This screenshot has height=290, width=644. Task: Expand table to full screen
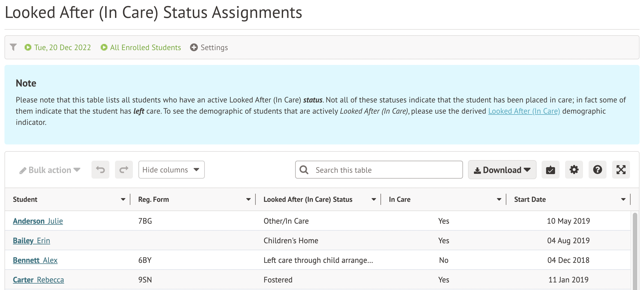(x=621, y=170)
